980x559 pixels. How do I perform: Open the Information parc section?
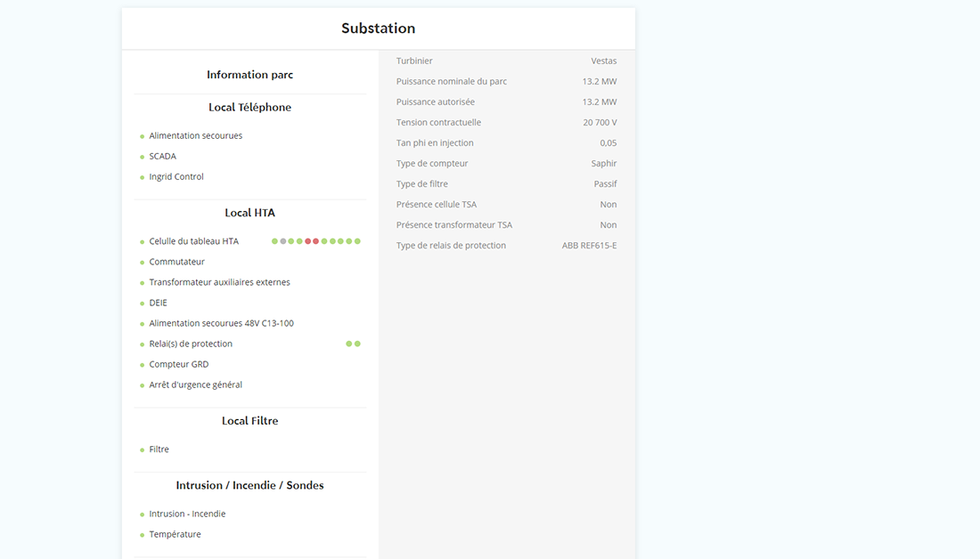click(249, 75)
